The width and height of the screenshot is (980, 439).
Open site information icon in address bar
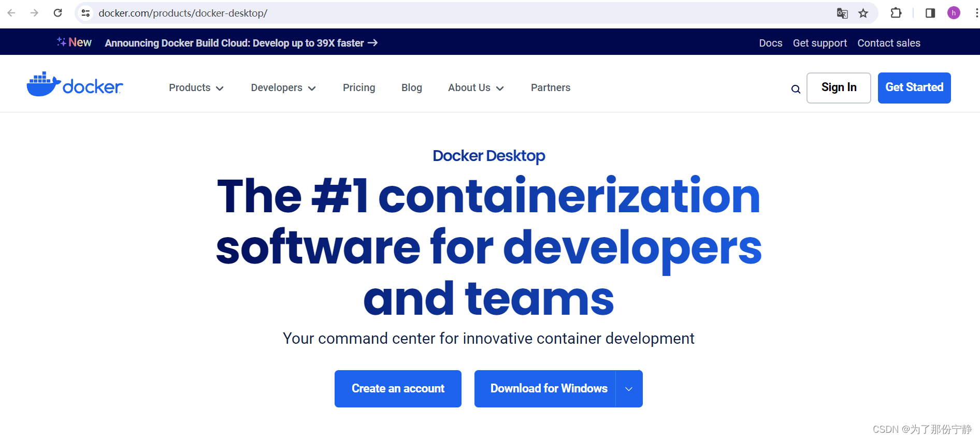86,13
